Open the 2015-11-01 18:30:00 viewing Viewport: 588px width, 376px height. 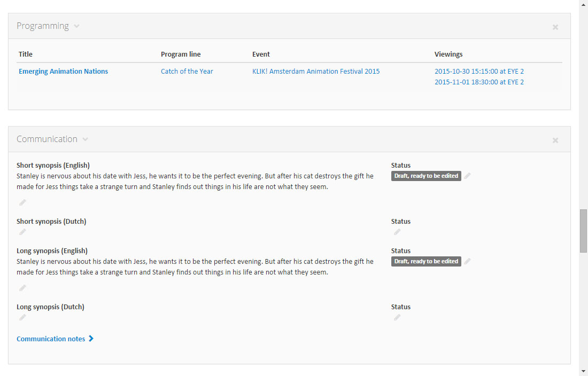[479, 82]
